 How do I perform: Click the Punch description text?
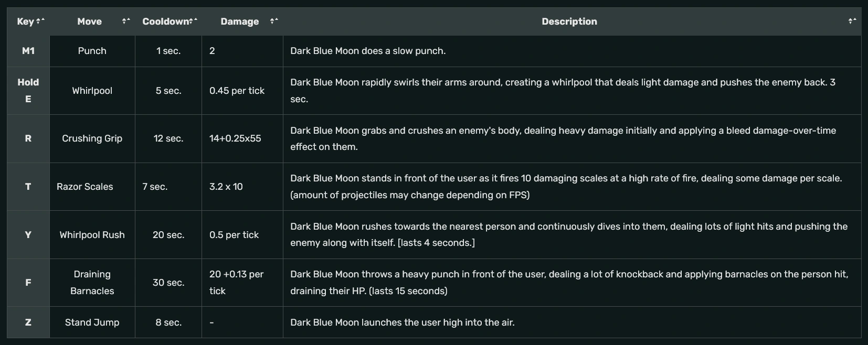[368, 51]
